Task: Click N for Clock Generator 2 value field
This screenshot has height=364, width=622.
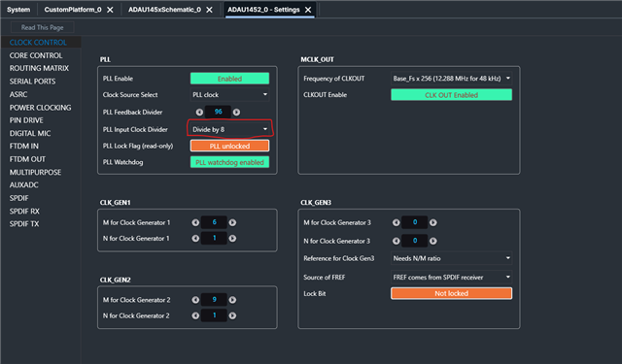Action: (x=214, y=315)
